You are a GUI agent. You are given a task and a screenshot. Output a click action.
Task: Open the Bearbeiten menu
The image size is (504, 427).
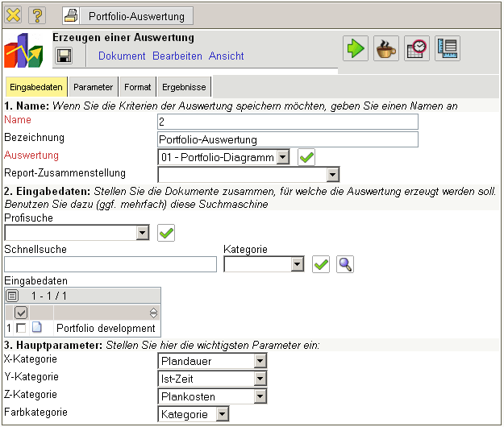177,56
